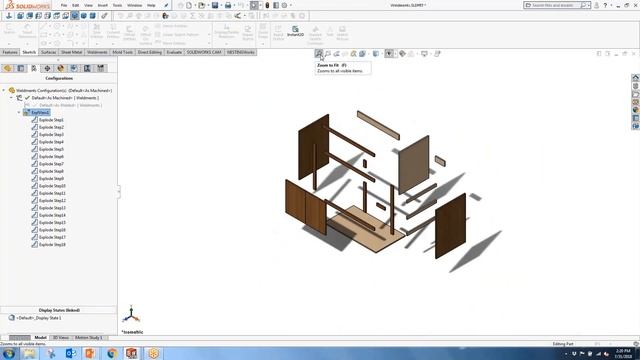Select the highlighted isometric view icon
Viewport: 640px width, 360px height.
(75, 16)
